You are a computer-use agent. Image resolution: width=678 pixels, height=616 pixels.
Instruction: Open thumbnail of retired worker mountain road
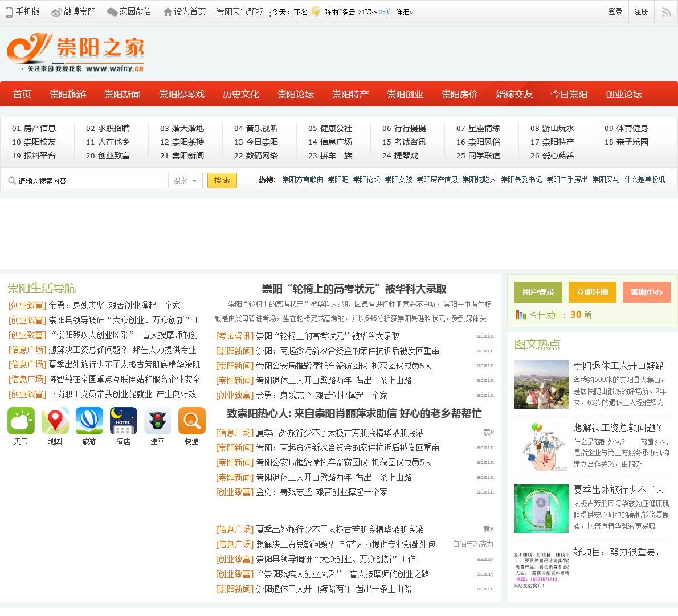click(541, 384)
